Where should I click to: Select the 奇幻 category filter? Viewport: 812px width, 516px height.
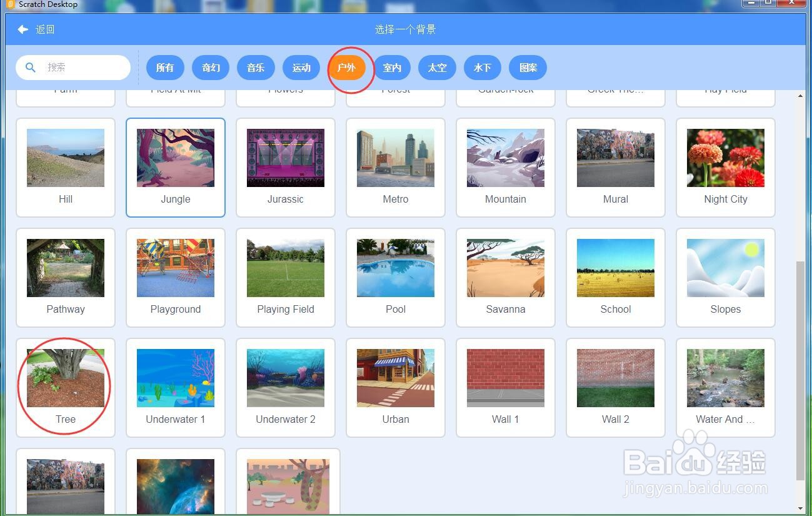click(x=211, y=68)
